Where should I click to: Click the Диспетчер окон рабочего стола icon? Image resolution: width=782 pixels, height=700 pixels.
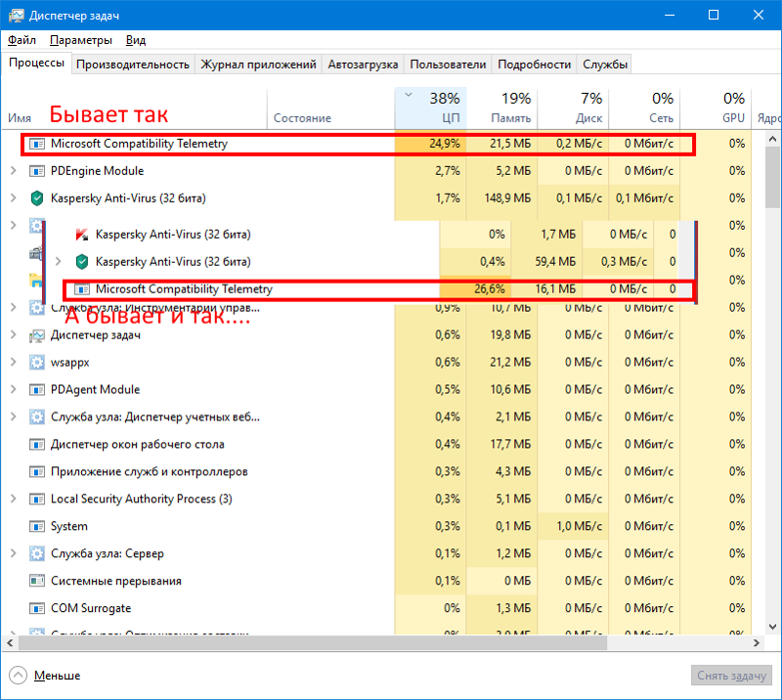[37, 444]
